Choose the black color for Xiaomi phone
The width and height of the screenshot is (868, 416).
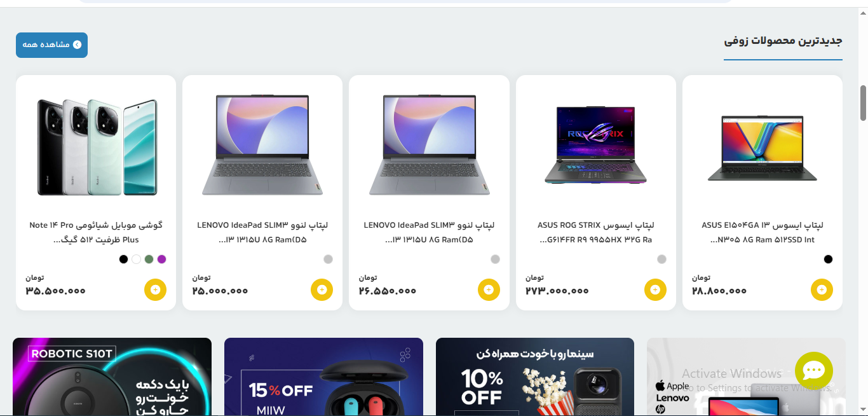[123, 259]
